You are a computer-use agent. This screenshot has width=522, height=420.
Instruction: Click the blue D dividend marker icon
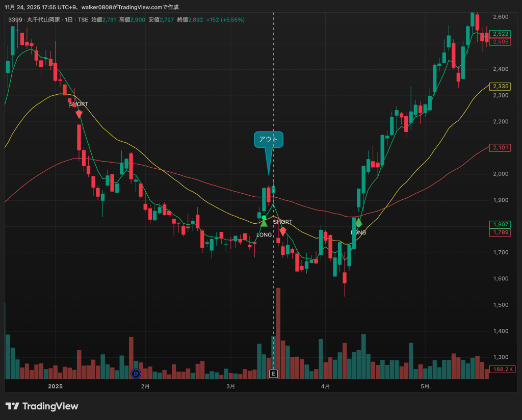click(x=136, y=374)
